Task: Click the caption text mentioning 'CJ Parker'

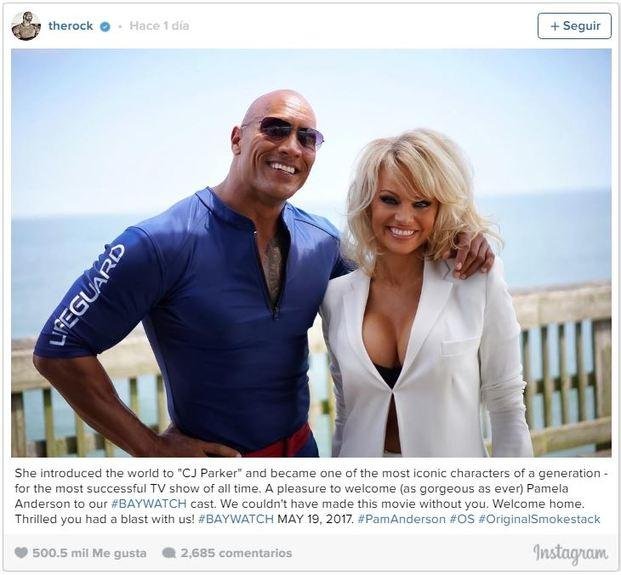Action: tap(311, 496)
